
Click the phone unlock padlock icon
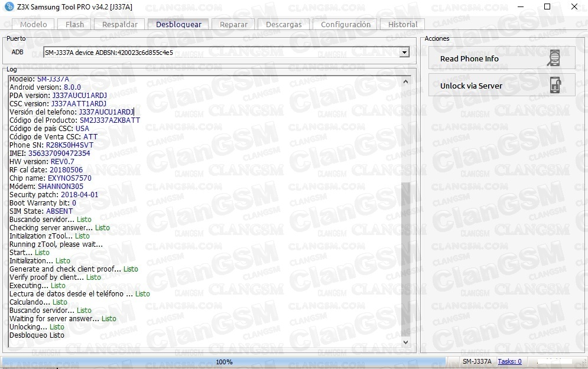click(555, 85)
